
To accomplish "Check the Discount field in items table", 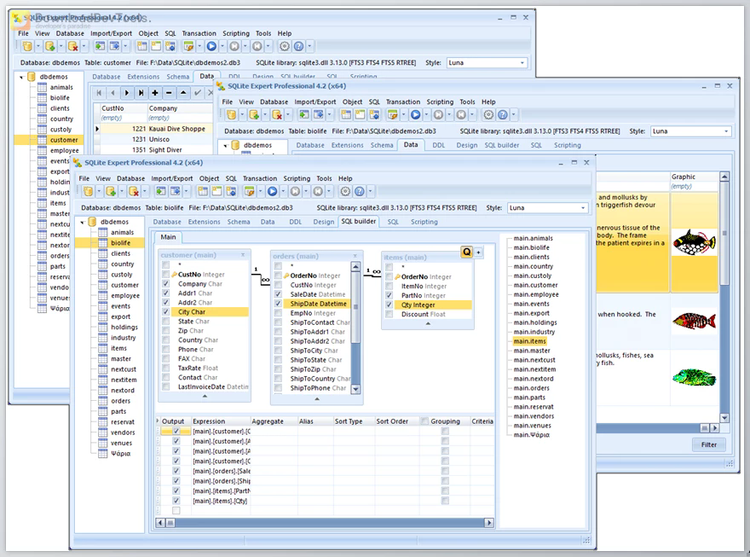I will point(389,314).
